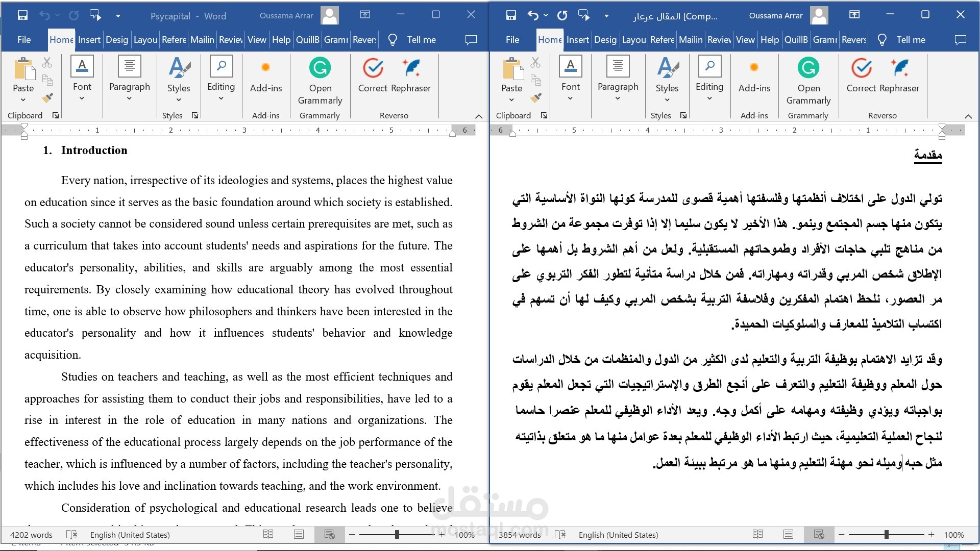This screenshot has width=980, height=551.
Task: Click Undo arrow in right Word window
Action: (x=532, y=15)
